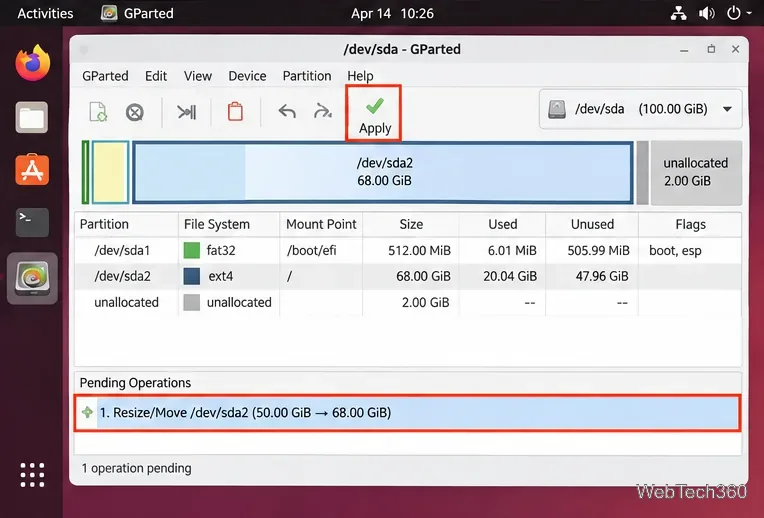Click the 47.96 GiB unused cell
764x518 pixels.
[602, 276]
